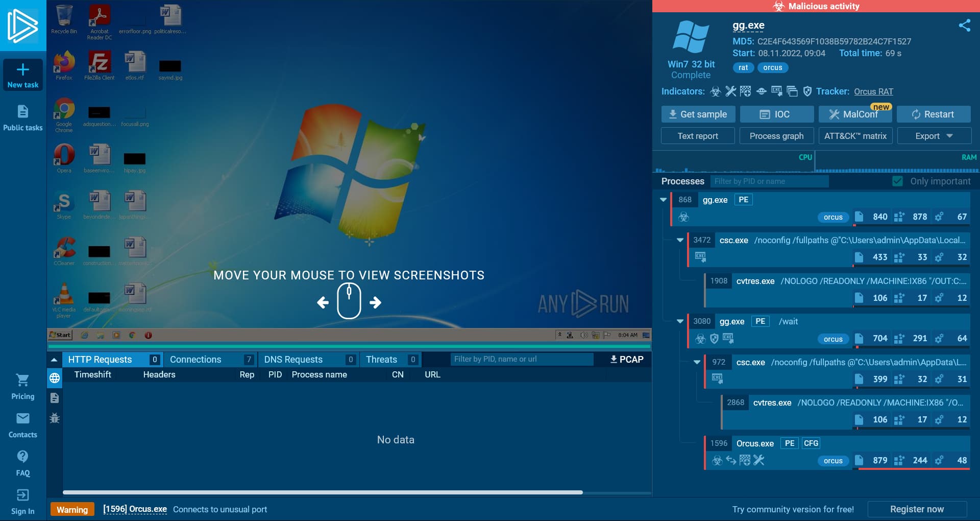The height and width of the screenshot is (521, 980).
Task: Open the ATT&CK matrix
Action: [855, 136]
